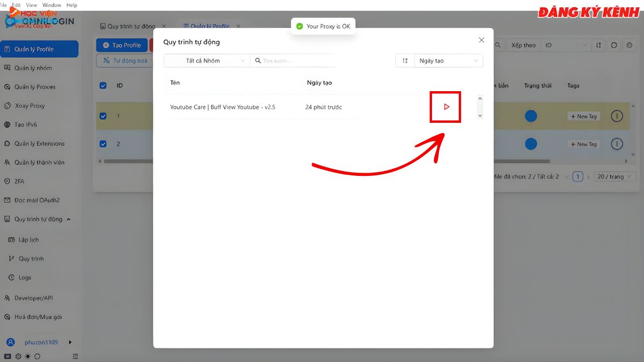Open the Edit menu in the menu bar
Viewport: 644px width, 362px height.
point(15,4)
